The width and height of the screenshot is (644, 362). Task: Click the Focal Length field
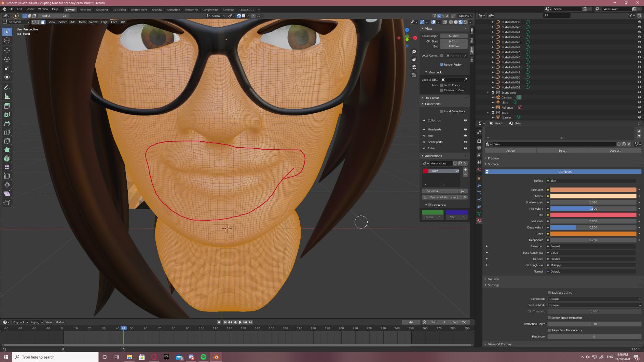tap(454, 36)
